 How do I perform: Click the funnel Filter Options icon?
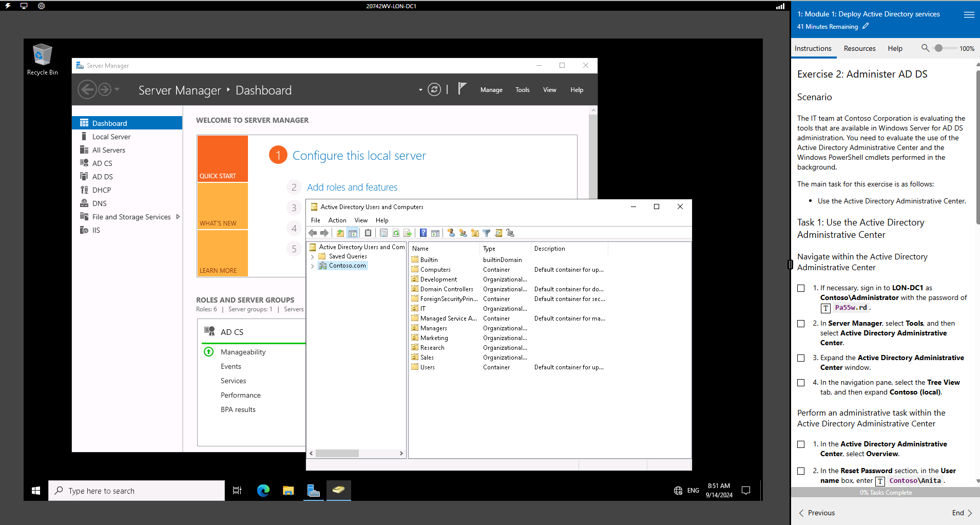point(487,233)
